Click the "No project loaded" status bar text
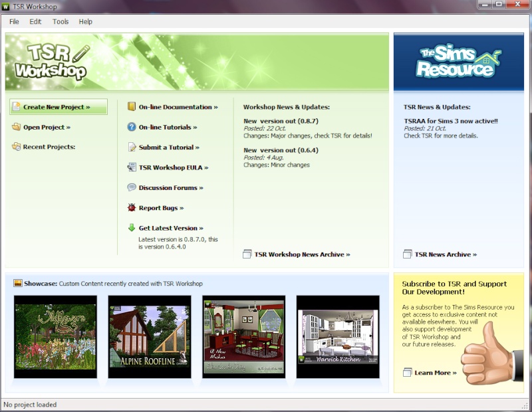Screen dimensions: 532x412 pos(30,405)
